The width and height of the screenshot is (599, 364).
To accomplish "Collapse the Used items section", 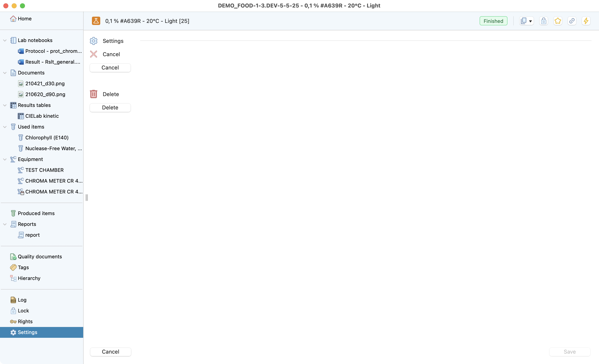I will tap(5, 127).
